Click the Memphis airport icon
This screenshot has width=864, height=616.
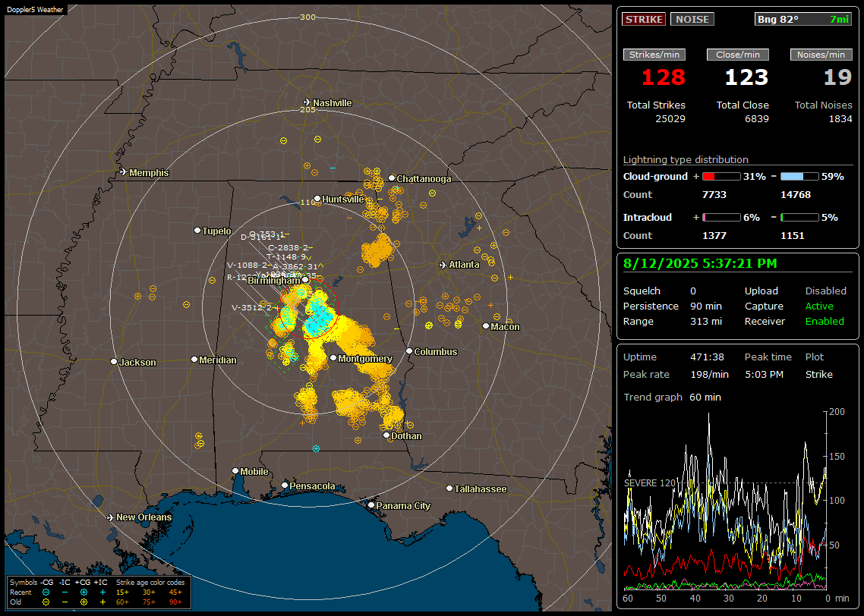click(x=124, y=172)
